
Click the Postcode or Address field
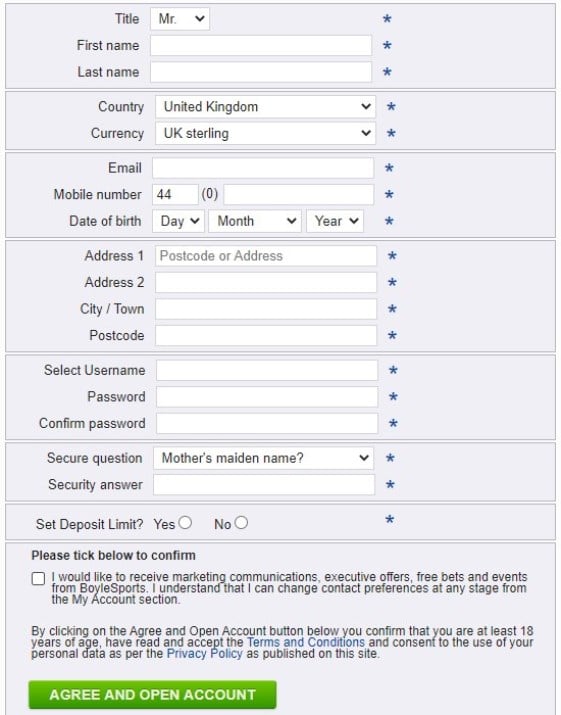point(266,256)
